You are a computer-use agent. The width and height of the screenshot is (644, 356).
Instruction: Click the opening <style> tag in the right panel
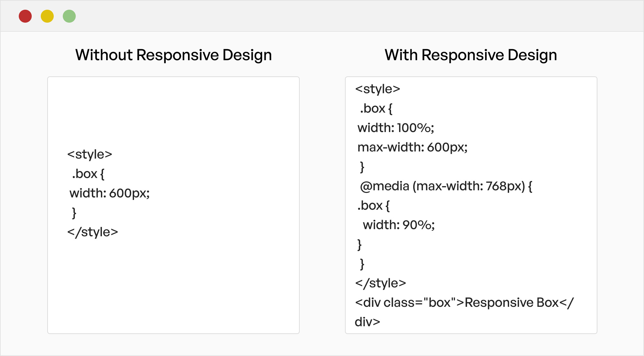tap(378, 89)
